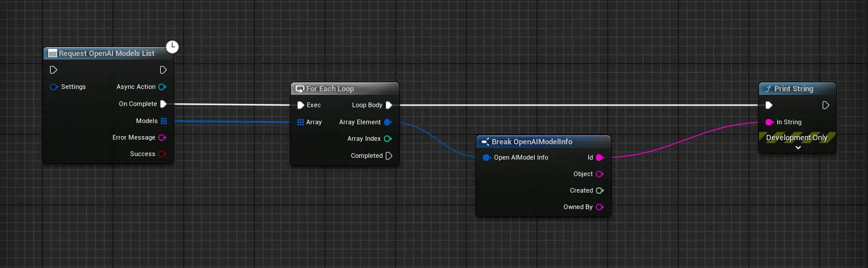
Task: Click the On Complete exec pin
Action: pyautogui.click(x=163, y=104)
